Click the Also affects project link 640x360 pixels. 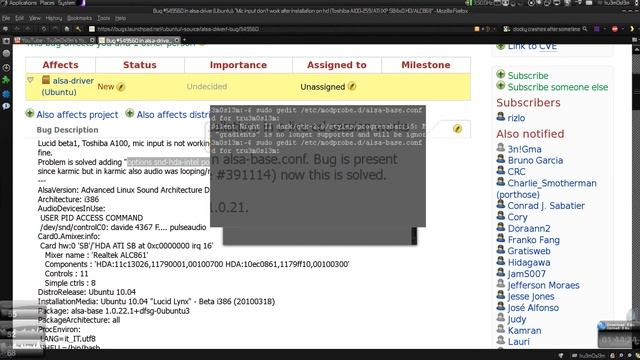pyautogui.click(x=77, y=115)
